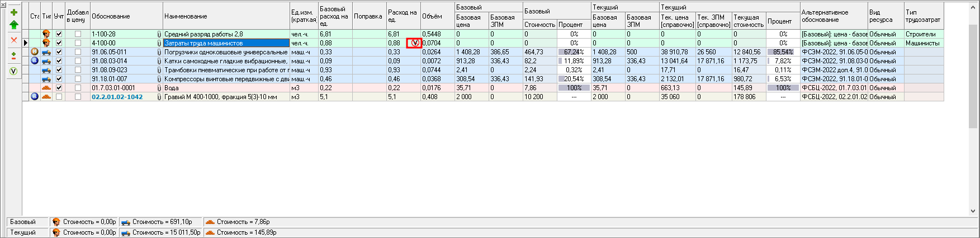980x238 pixels.
Task: Click the plus-minus toggle icon in sidebar
Action: pyautogui.click(x=14, y=56)
